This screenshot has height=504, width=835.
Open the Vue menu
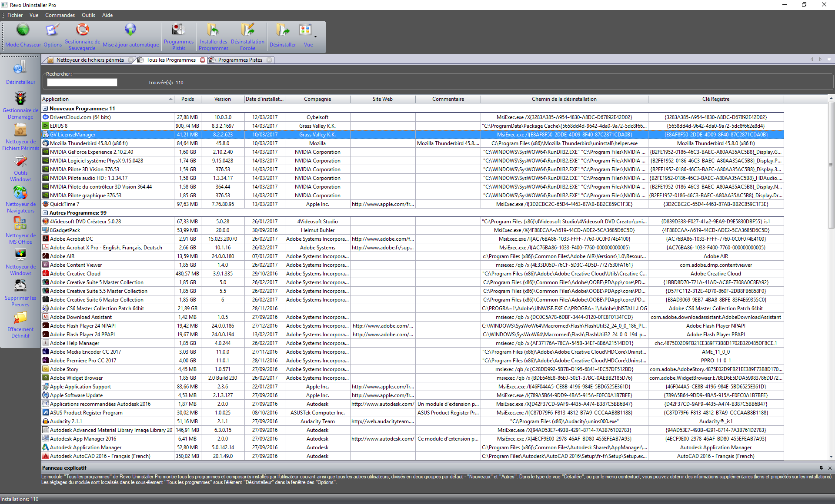pos(34,15)
